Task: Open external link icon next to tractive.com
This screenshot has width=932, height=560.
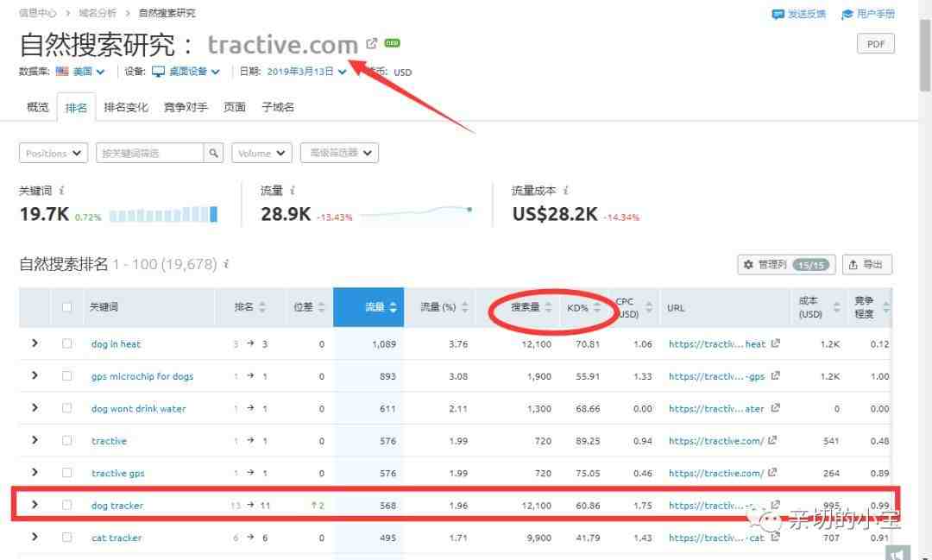Action: (x=371, y=43)
